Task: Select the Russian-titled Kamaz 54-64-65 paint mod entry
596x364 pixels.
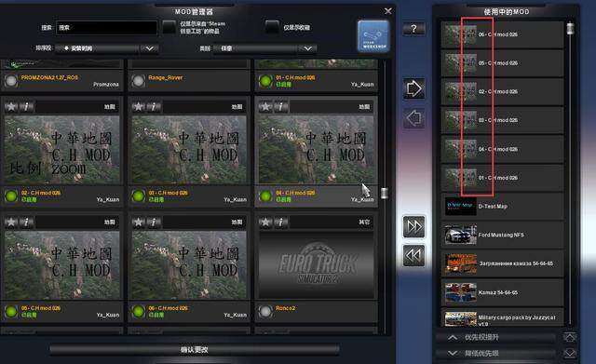Action: point(503,263)
